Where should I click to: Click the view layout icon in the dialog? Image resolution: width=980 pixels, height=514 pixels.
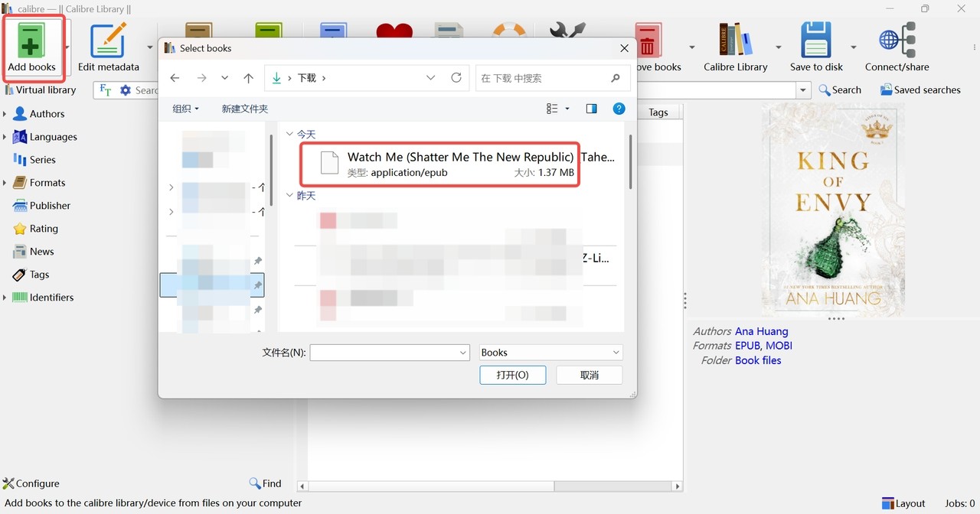552,109
